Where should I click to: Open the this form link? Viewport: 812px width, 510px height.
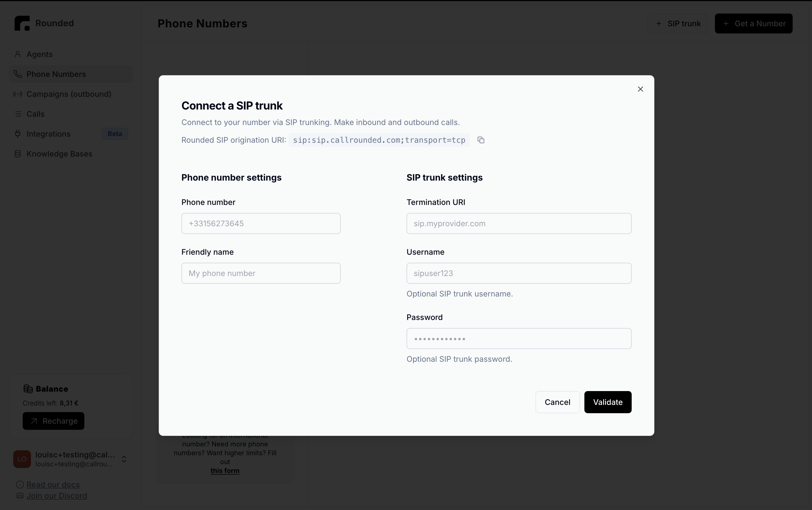click(x=225, y=471)
